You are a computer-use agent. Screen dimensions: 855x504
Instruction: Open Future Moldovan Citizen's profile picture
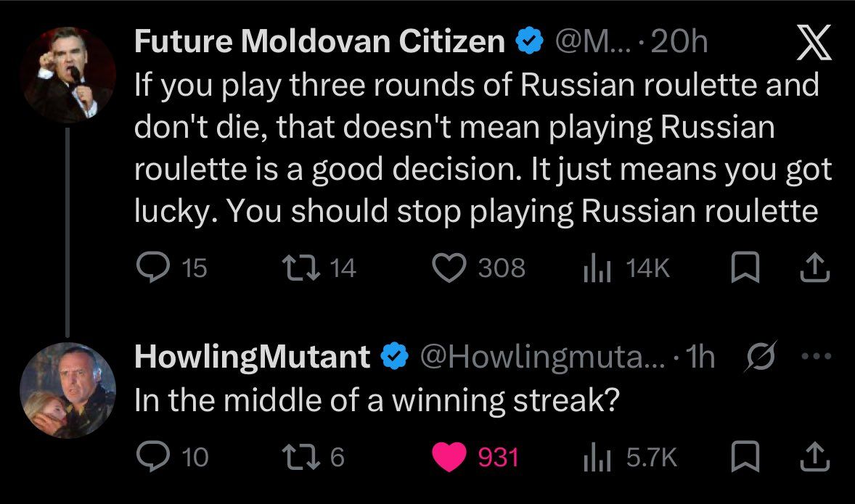67,75
